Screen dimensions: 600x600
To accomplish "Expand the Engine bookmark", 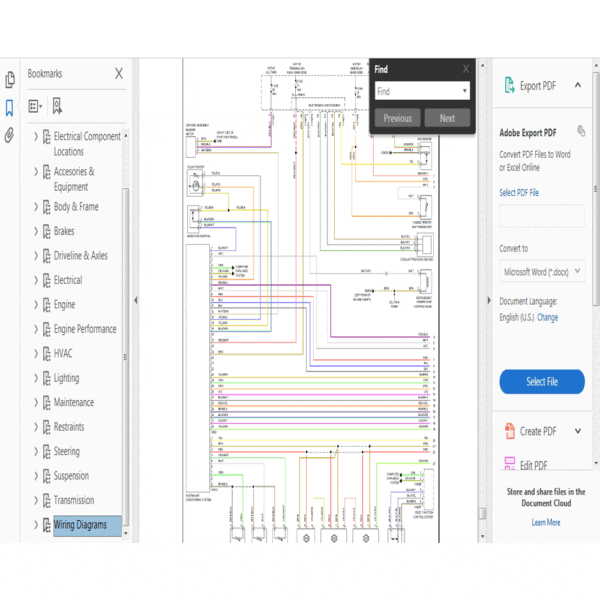I will point(36,305).
